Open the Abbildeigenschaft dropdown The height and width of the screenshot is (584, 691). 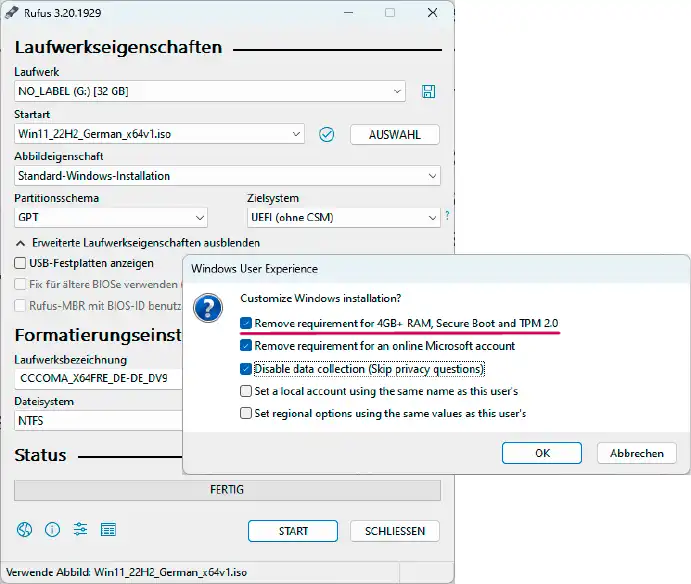[x=227, y=176]
